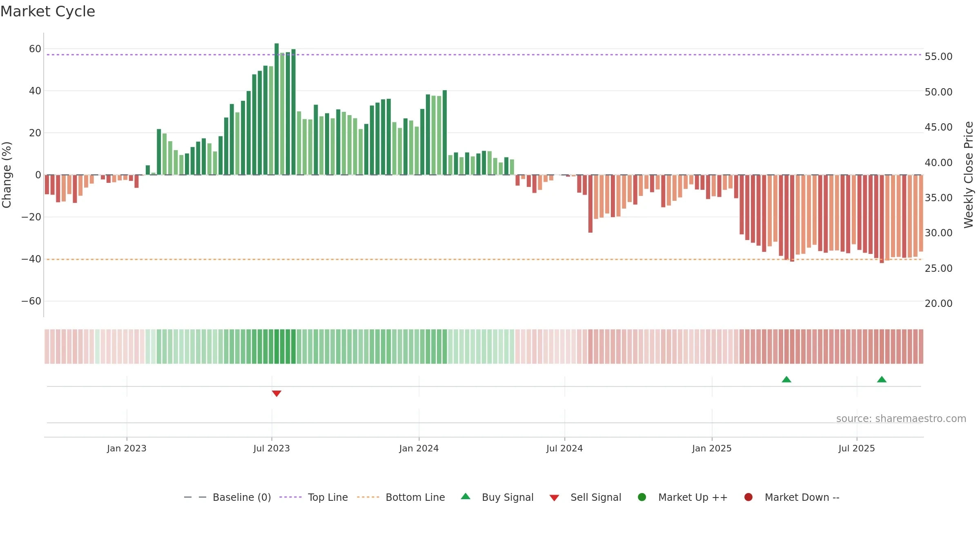The width and height of the screenshot is (980, 551).
Task: Click the Jan 2024 axis label
Action: [419, 449]
